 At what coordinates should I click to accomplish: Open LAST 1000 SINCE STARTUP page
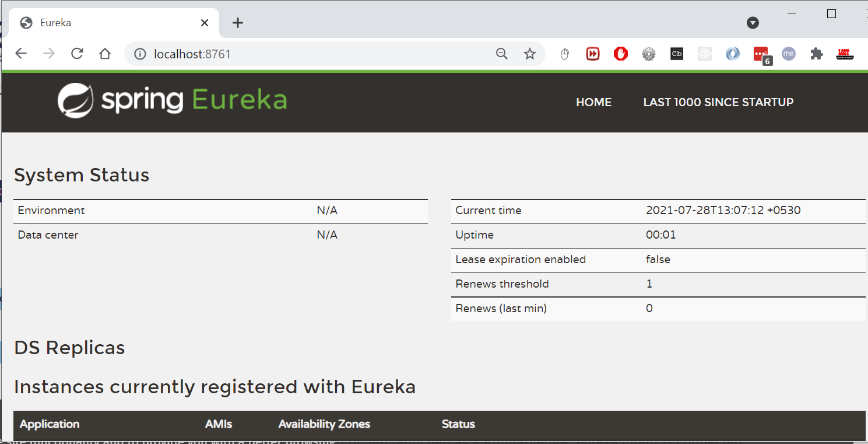point(718,102)
